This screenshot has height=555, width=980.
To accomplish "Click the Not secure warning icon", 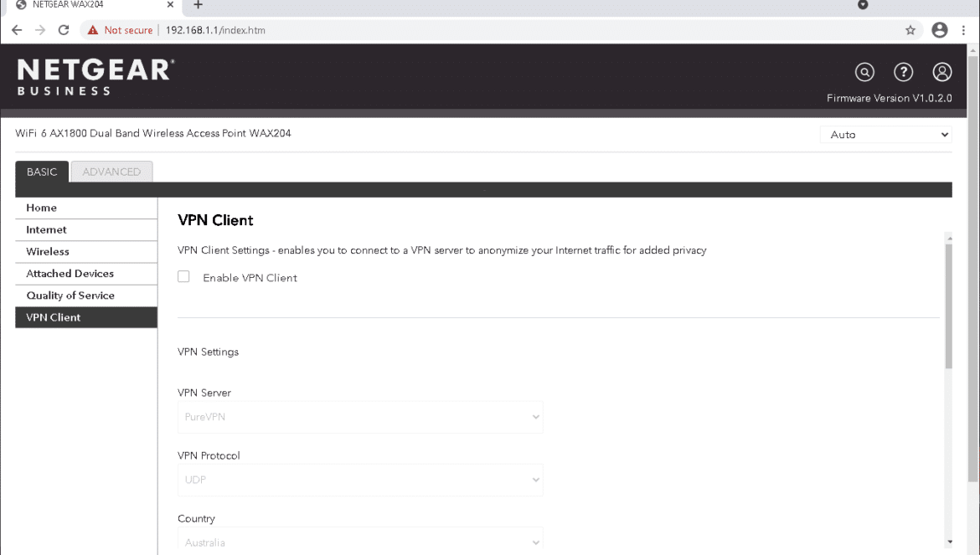I will point(93,30).
